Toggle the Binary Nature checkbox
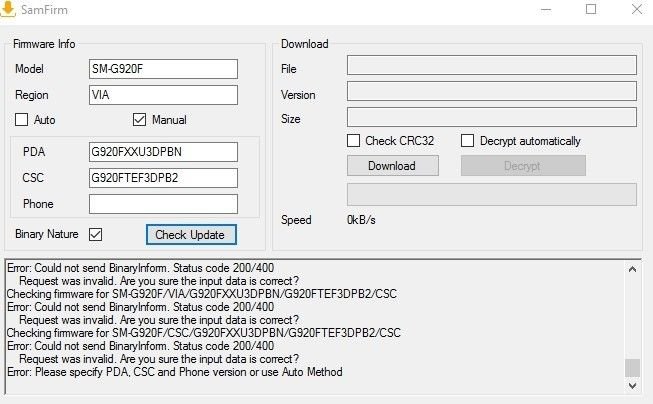 tap(96, 234)
